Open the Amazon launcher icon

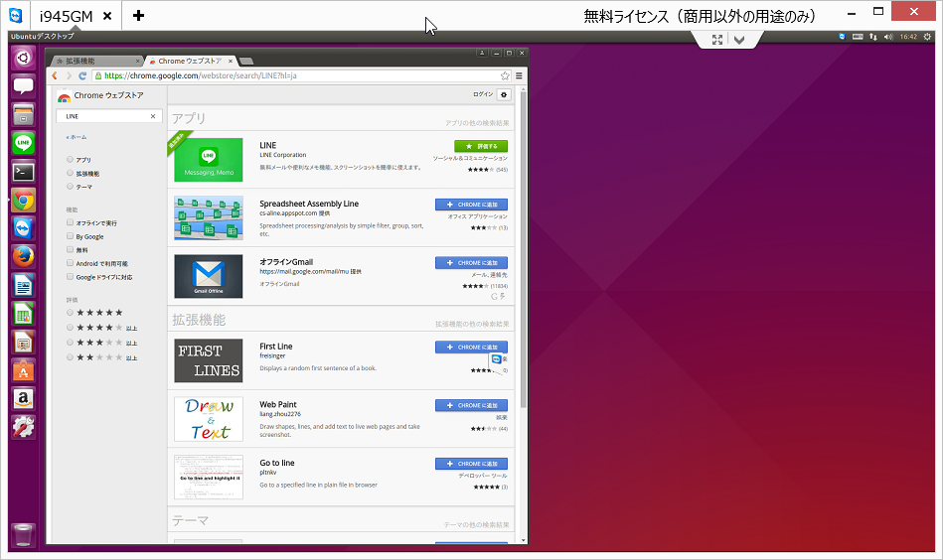point(24,399)
